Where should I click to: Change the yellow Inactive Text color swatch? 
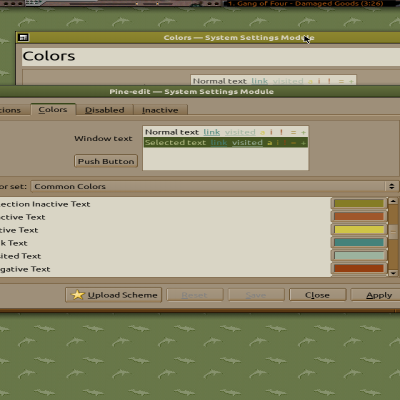click(x=359, y=230)
